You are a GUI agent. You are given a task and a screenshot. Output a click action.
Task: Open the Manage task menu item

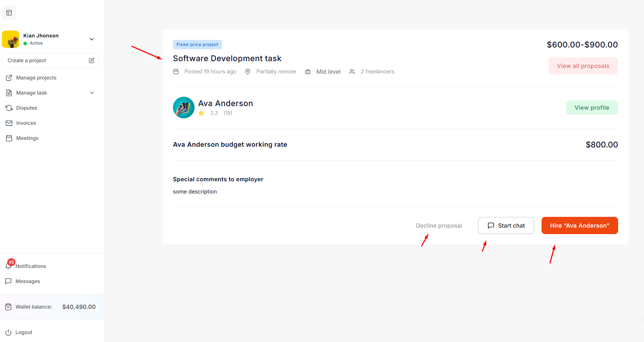pyautogui.click(x=32, y=93)
